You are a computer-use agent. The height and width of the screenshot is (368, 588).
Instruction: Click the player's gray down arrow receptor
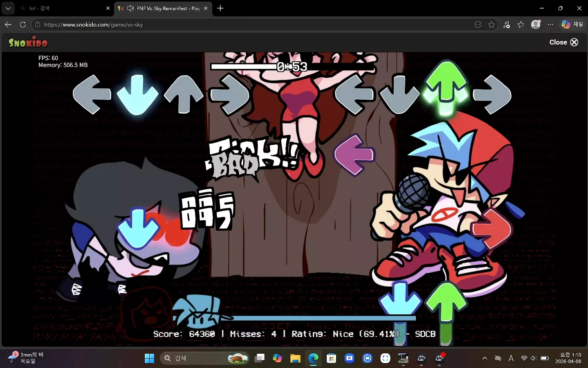pos(399,94)
